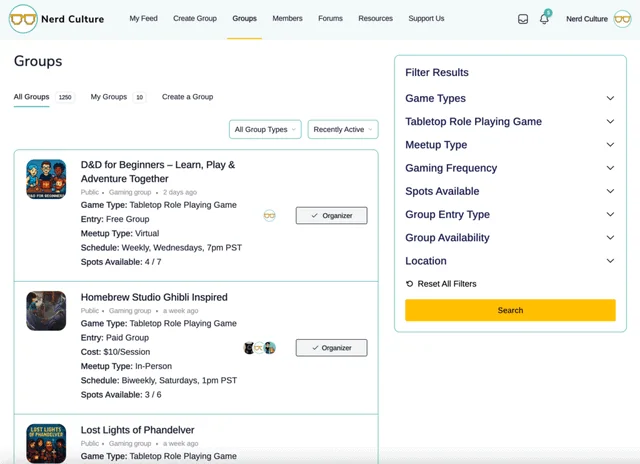
Task: Click Lost Lights of Phandelver thumbnail
Action: [x=46, y=442]
